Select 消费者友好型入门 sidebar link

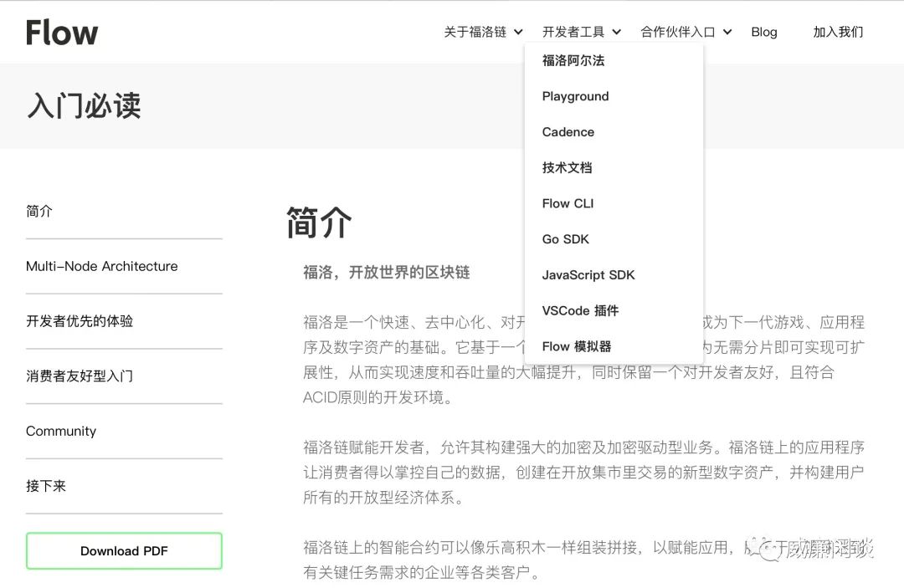pos(80,376)
